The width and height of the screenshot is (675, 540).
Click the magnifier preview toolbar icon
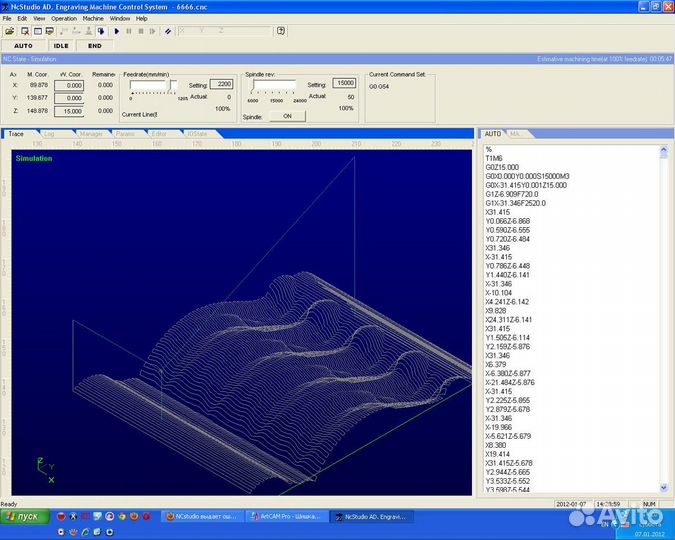click(x=25, y=31)
